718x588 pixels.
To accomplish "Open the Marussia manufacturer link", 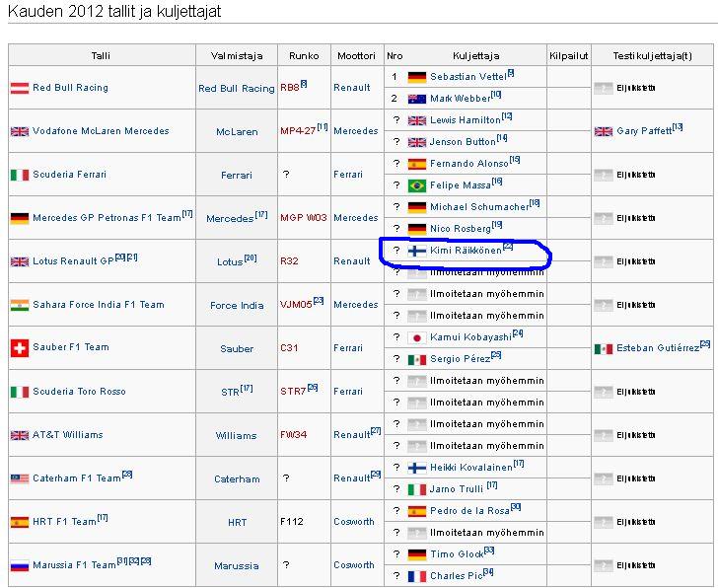I will click(237, 566).
